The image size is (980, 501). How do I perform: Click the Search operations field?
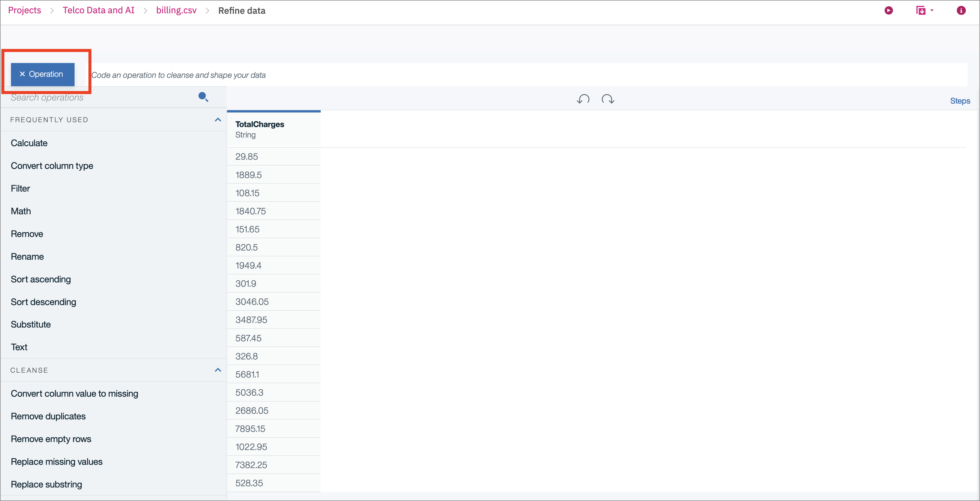[x=76, y=97]
